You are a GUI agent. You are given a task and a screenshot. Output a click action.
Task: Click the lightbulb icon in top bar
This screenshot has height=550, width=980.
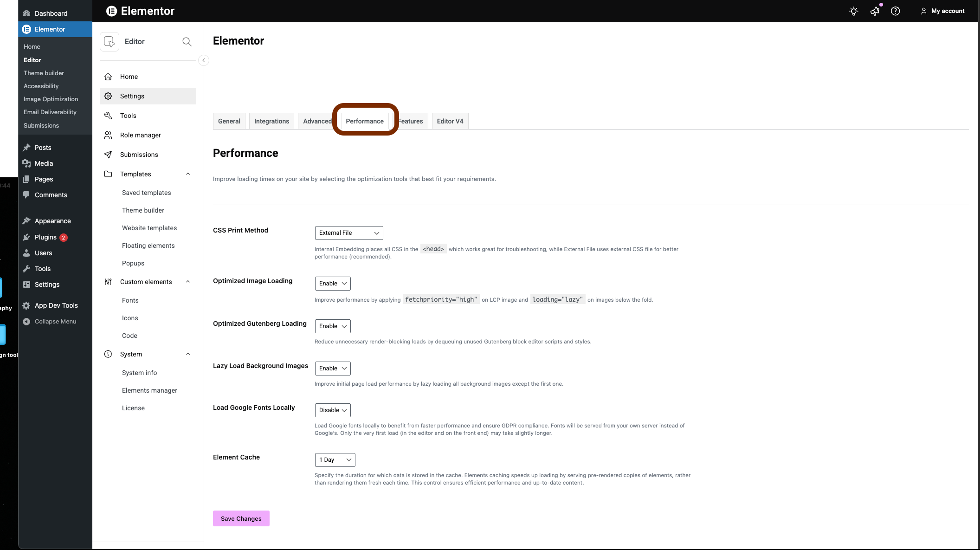click(853, 11)
